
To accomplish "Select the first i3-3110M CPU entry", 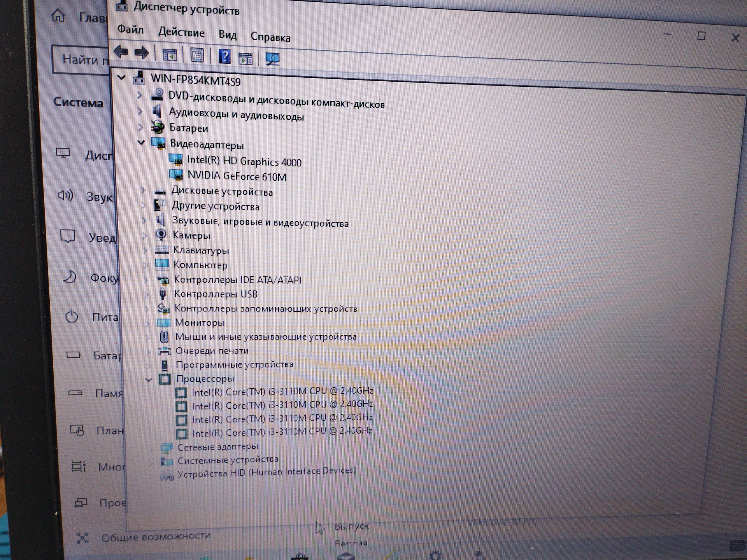I will point(282,392).
